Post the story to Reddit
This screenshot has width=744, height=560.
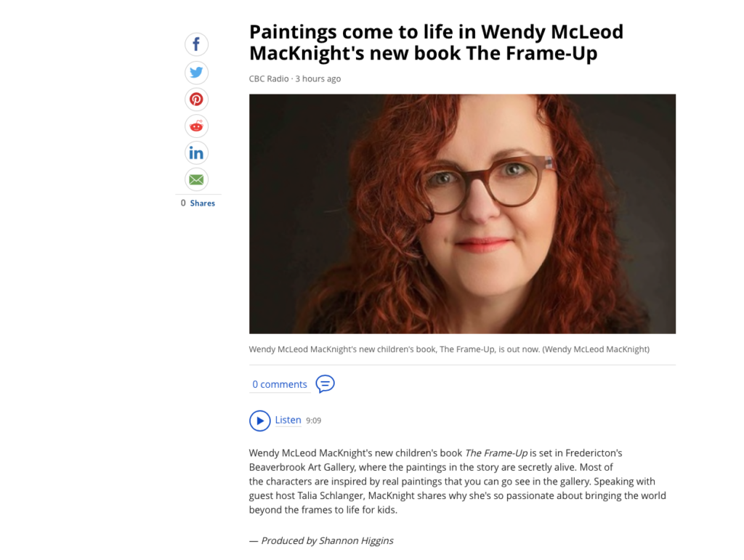(x=196, y=126)
